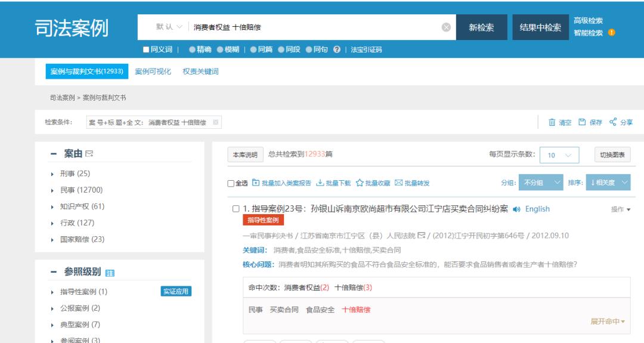The width and height of the screenshot is (644, 343).
Task: Click the 切换图表 button
Action: point(612,155)
